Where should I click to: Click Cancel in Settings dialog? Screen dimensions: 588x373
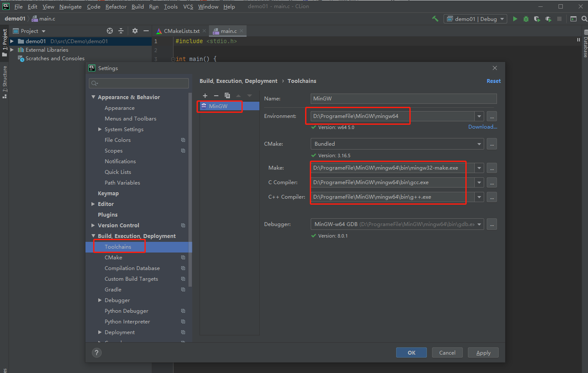[x=447, y=352]
